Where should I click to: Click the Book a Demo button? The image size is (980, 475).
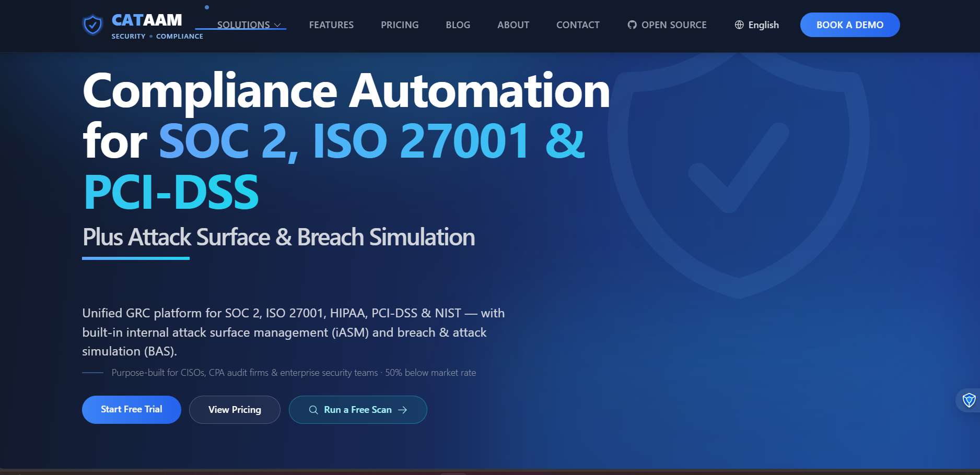coord(850,25)
